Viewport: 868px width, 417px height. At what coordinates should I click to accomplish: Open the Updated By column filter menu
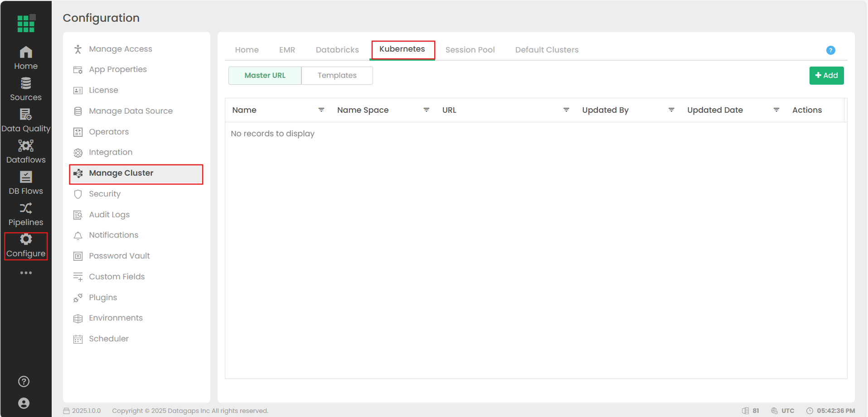pos(671,110)
